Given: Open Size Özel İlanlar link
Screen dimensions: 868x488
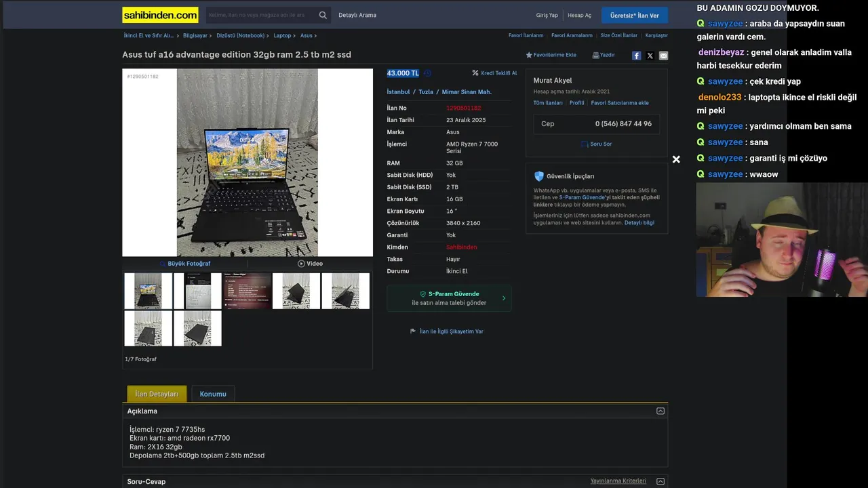Looking at the screenshot, I should pos(619,35).
